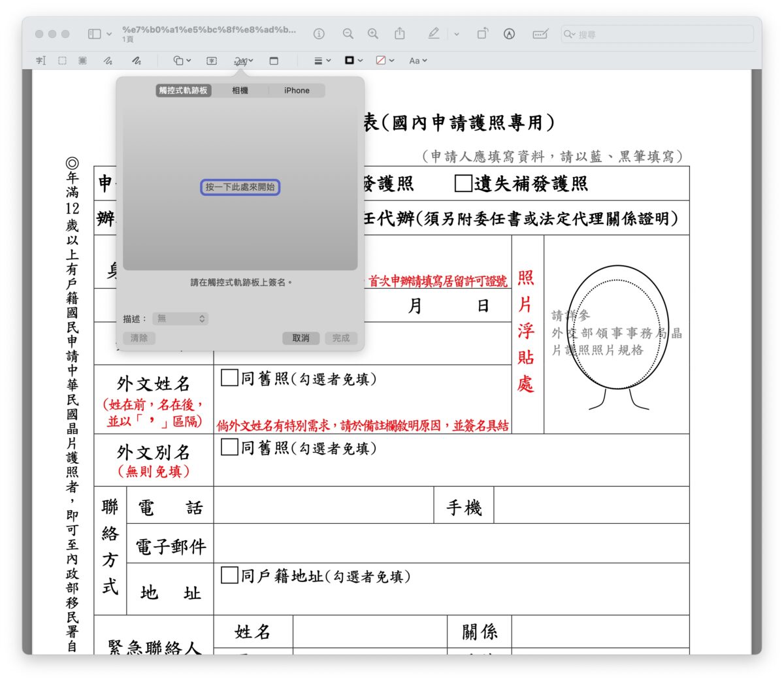Select the Draw tool
The image size is (784, 682).
[x=136, y=61]
